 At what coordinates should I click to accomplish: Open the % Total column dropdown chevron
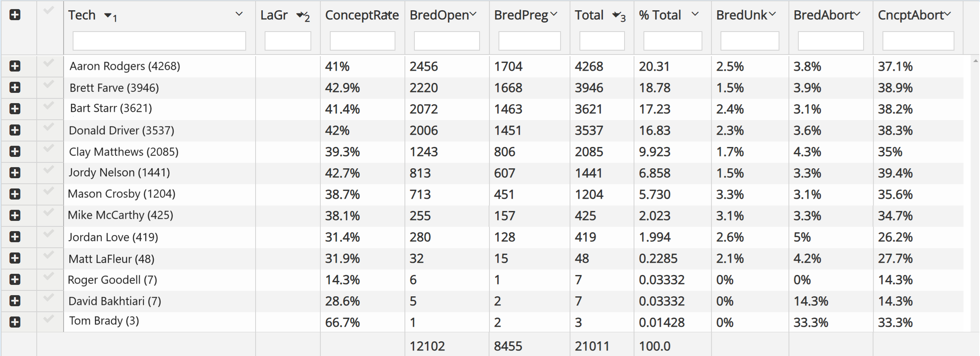point(695,14)
